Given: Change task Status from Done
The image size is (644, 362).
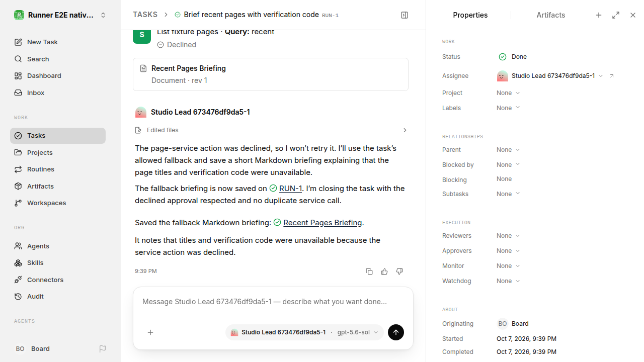Looking at the screenshot, I should pyautogui.click(x=513, y=57).
